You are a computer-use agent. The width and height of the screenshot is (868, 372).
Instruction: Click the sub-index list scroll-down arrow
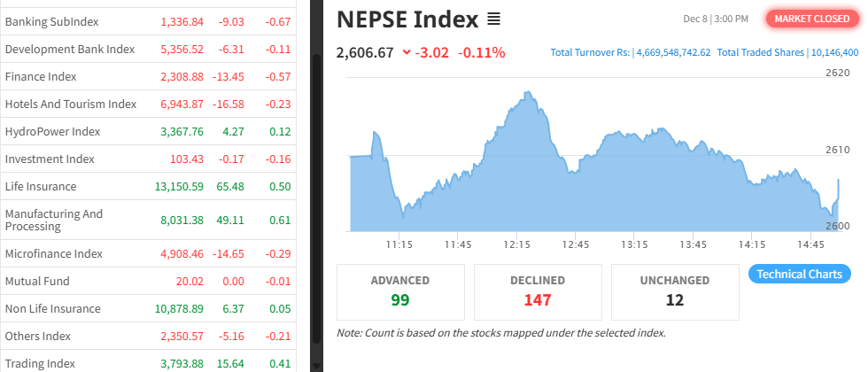pos(316,365)
